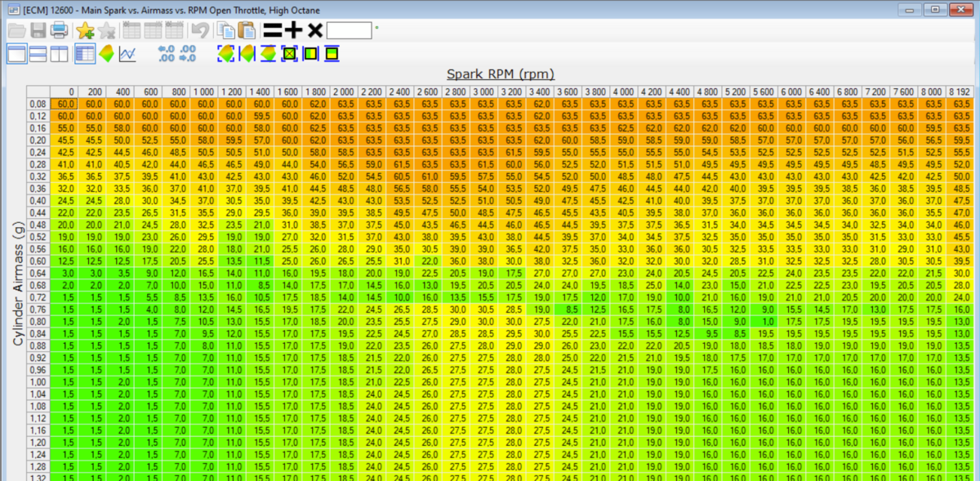Select the vertical split layout icon
This screenshot has width=980, height=481.
pos(59,54)
